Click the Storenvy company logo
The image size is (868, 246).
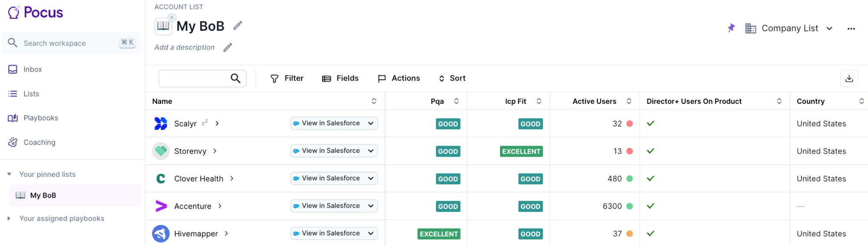[x=161, y=151]
